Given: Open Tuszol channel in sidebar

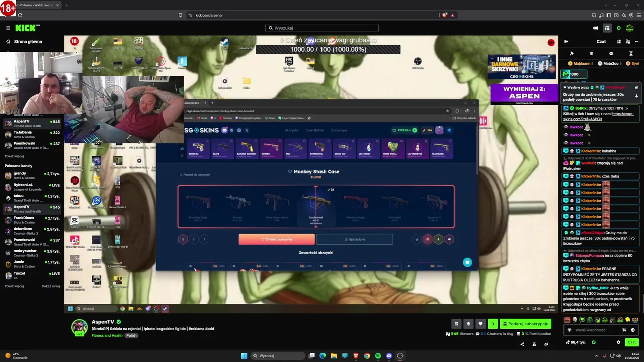Looking at the screenshot, I should pos(32,275).
